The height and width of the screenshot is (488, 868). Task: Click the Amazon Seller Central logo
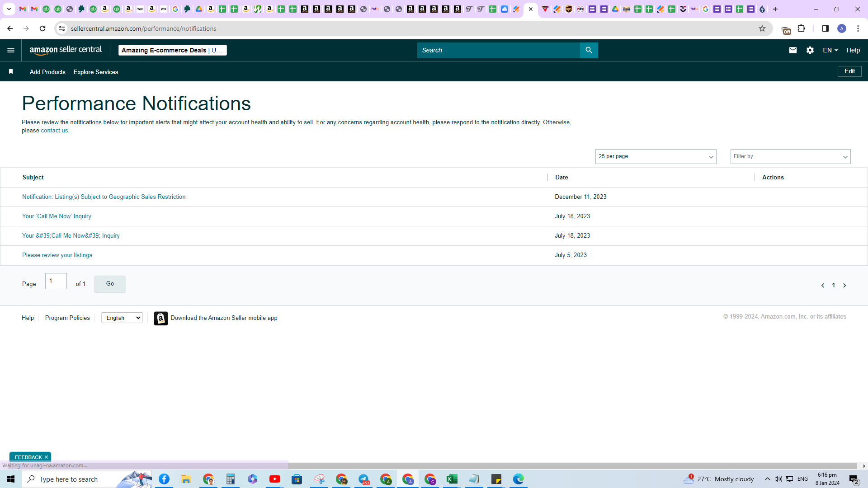pyautogui.click(x=66, y=50)
